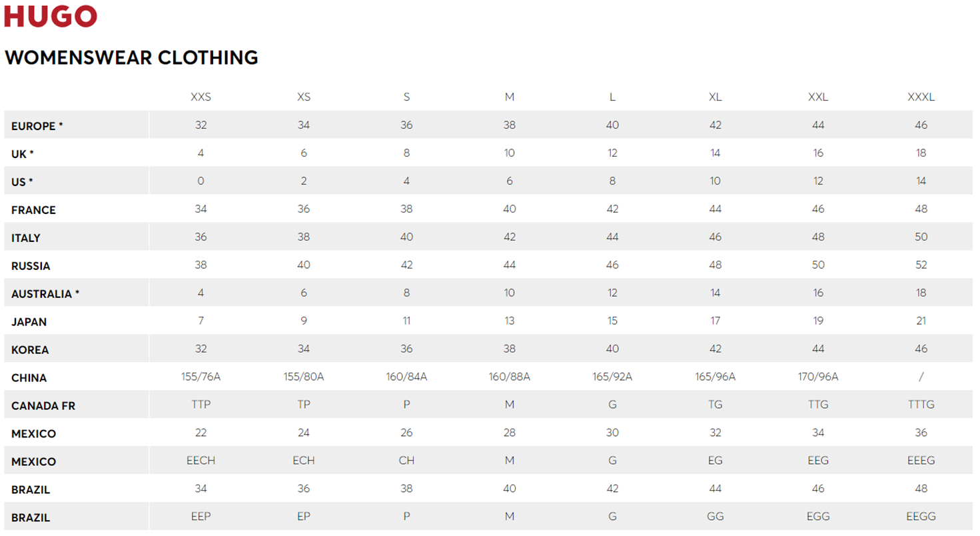Click Russia size 52 cell

pyautogui.click(x=921, y=265)
